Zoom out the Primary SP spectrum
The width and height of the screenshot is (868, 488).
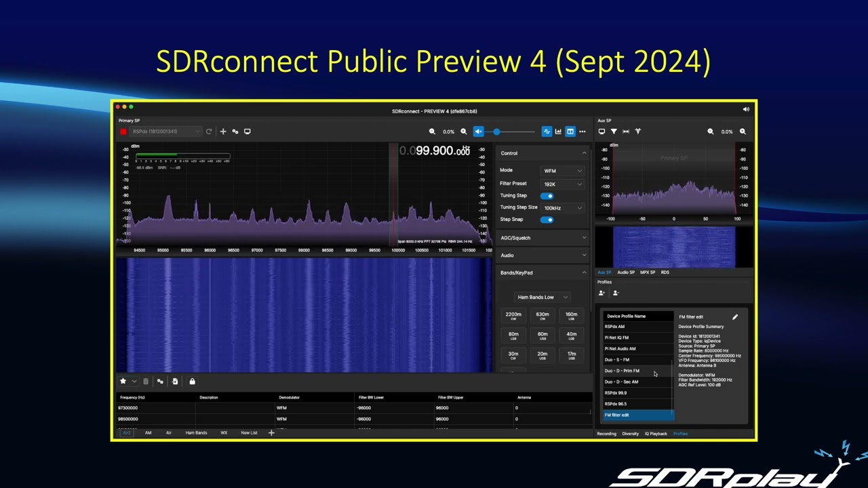[432, 131]
